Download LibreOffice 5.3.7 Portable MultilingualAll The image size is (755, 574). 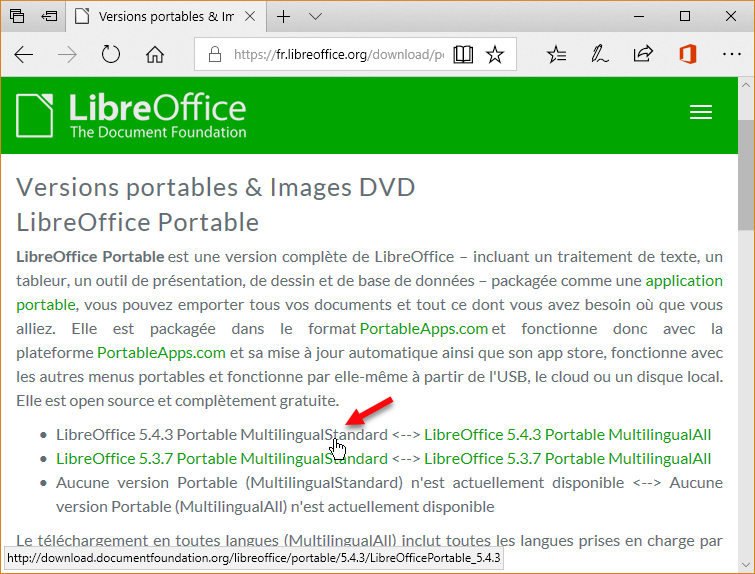(x=567, y=459)
